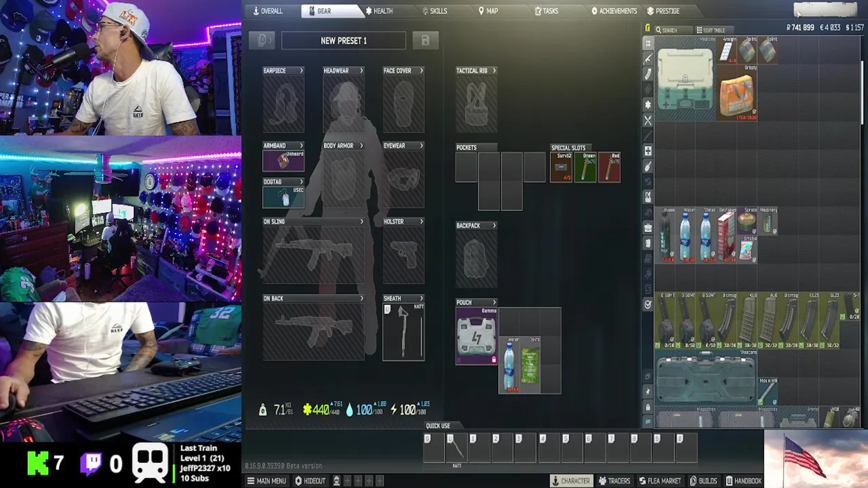Viewport: 868px width, 488px height.
Task: Open the Tasks tab
Action: tap(546, 11)
